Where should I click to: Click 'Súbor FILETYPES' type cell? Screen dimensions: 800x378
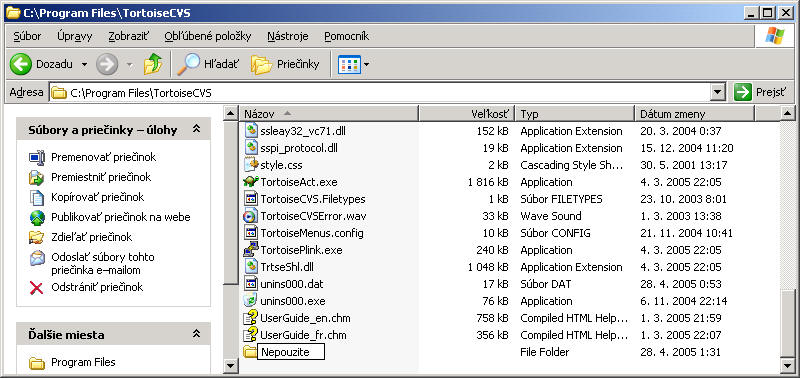[561, 199]
